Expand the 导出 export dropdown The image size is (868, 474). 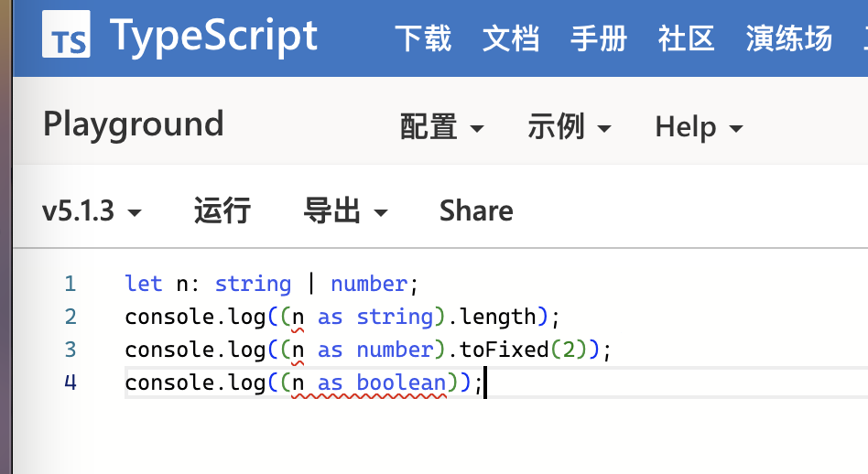346,210
